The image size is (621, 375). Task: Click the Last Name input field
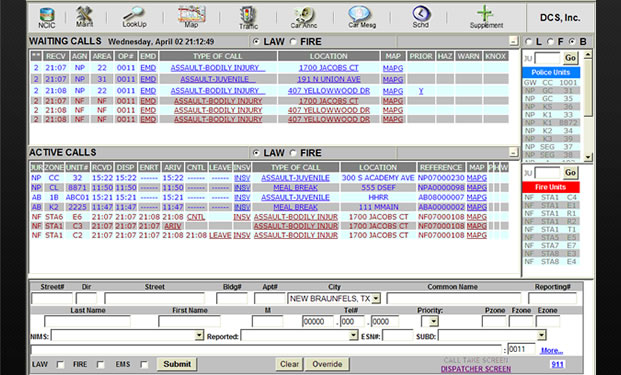87,321
